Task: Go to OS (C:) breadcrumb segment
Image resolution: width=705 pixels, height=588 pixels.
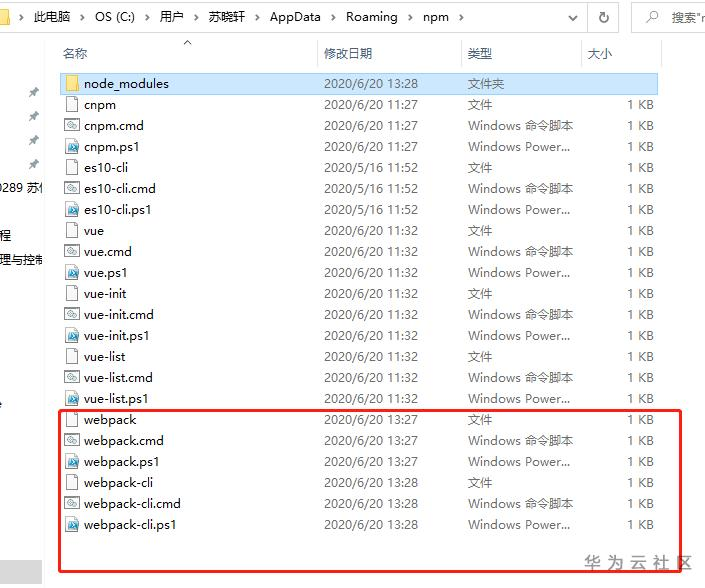Action: pos(115,17)
